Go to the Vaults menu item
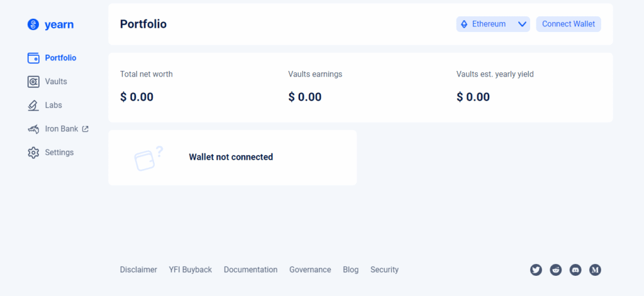The image size is (644, 296). (56, 82)
